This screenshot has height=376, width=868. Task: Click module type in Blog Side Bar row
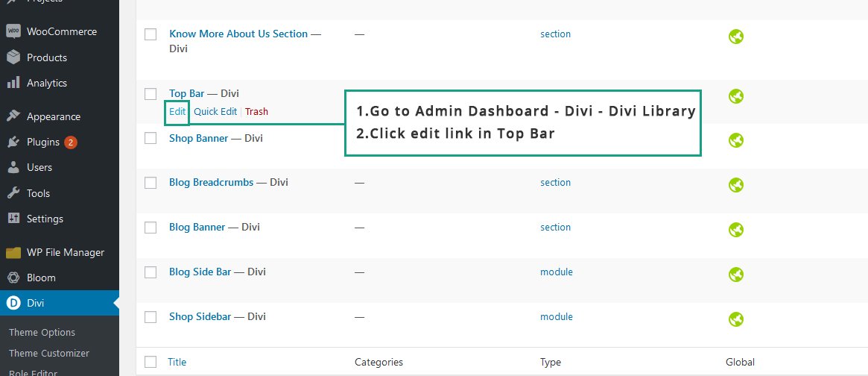557,272
